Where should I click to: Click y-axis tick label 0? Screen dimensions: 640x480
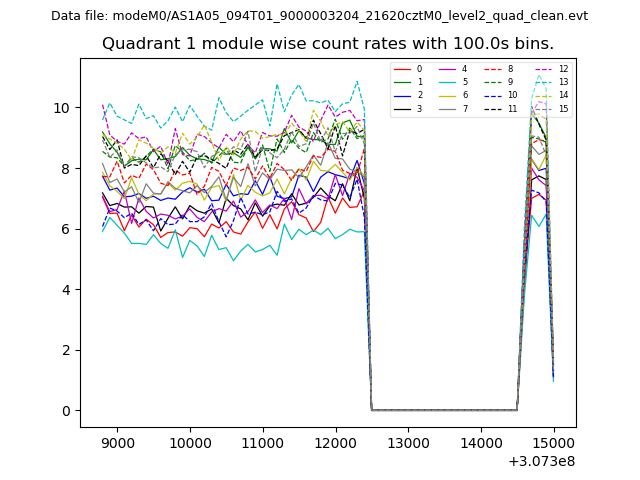click(65, 411)
